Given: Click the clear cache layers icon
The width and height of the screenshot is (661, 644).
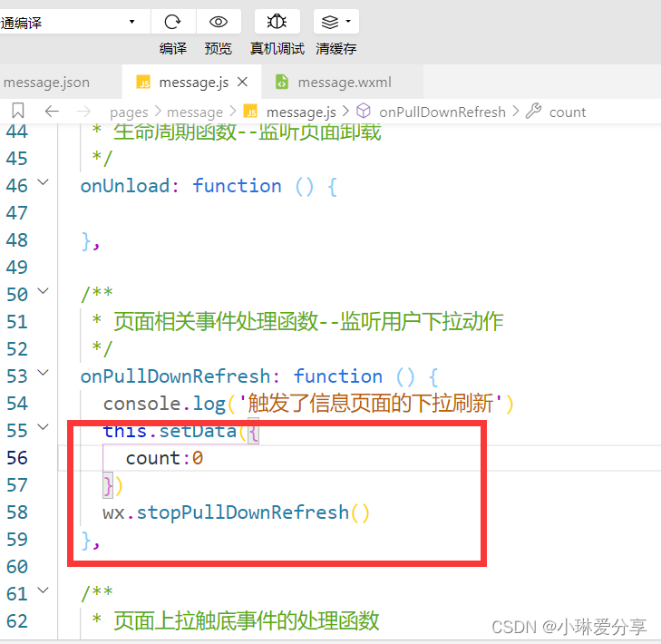Looking at the screenshot, I should pos(330,22).
